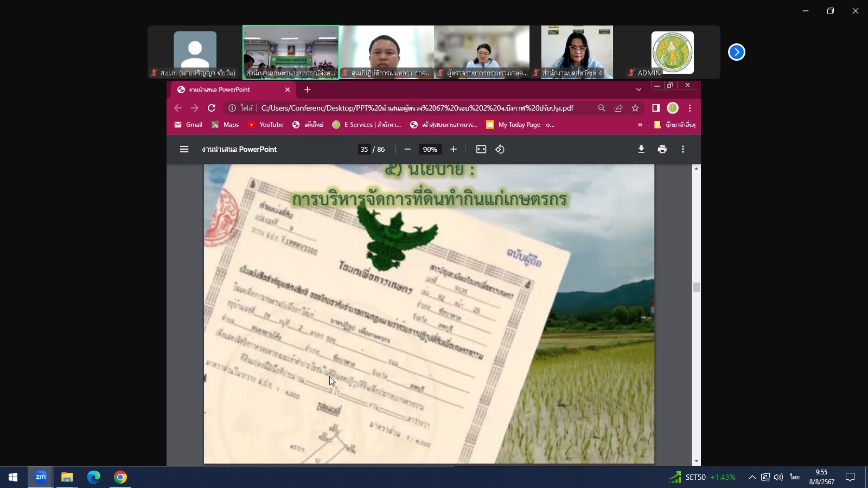Open the E-Services bookmark

click(x=367, y=125)
